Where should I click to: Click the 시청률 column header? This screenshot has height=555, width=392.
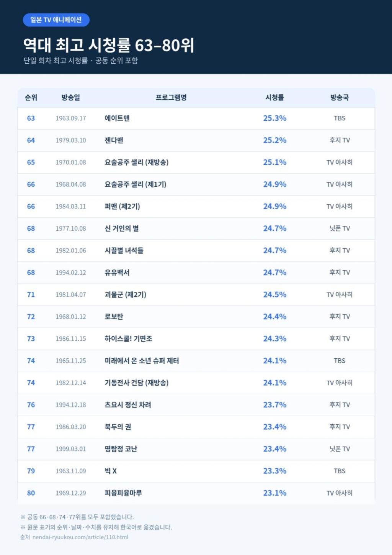pos(275,97)
